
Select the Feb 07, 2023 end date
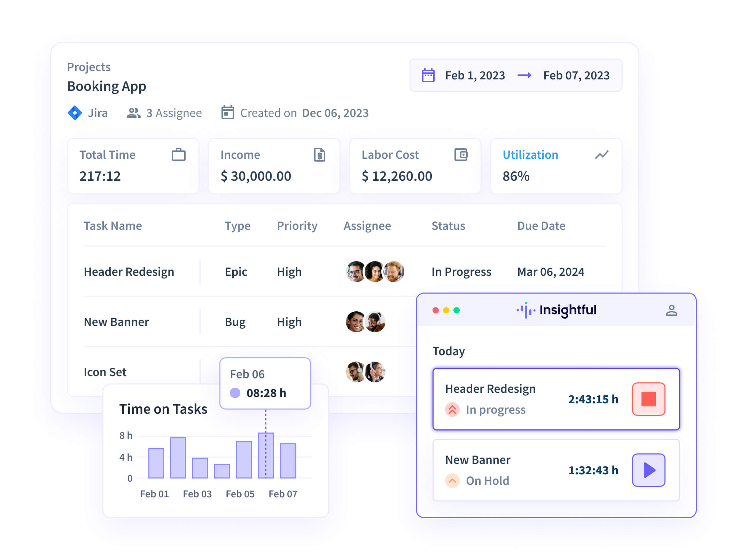(x=576, y=75)
